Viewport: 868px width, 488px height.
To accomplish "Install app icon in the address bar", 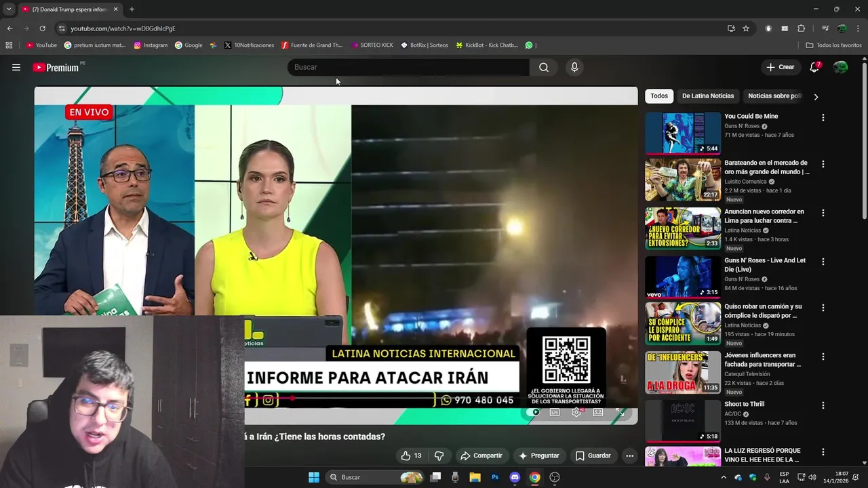I will (x=731, y=28).
